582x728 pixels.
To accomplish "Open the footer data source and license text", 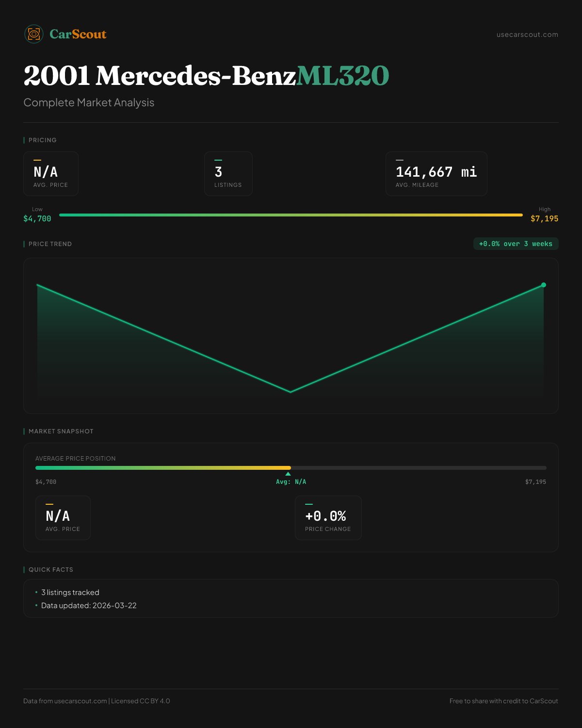I will tap(97, 701).
